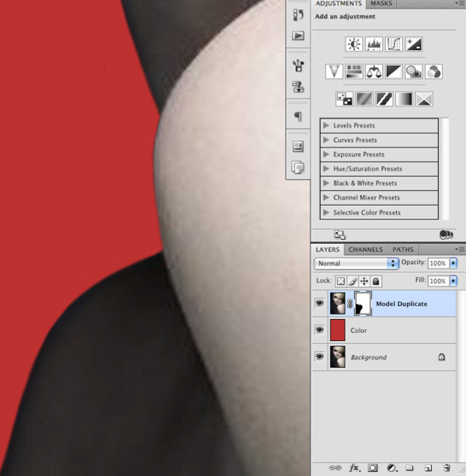Screen dimensions: 466x476
Task: Add a Brightness/Contrast adjustment
Action: [354, 44]
